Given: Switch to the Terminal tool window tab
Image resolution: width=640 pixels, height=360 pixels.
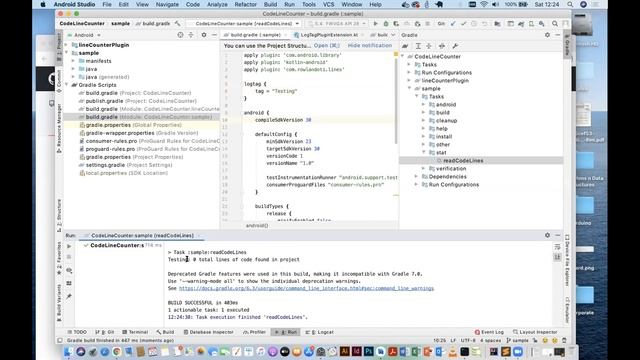Looking at the screenshot, I should pyautogui.click(x=135, y=332).
